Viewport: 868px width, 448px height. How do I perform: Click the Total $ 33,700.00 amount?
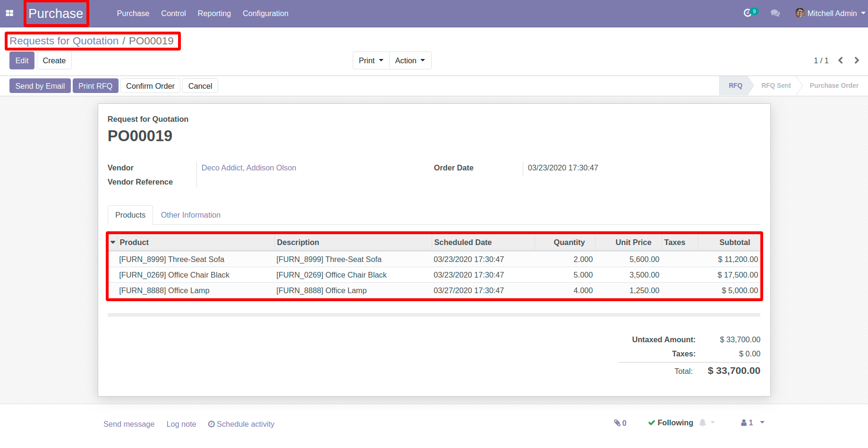coord(734,371)
